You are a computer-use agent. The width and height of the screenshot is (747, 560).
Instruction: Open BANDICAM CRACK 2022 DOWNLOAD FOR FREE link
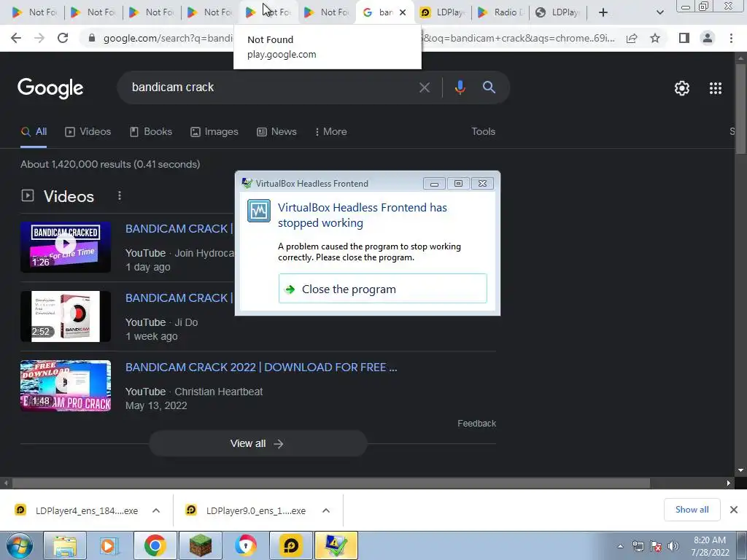(x=261, y=367)
